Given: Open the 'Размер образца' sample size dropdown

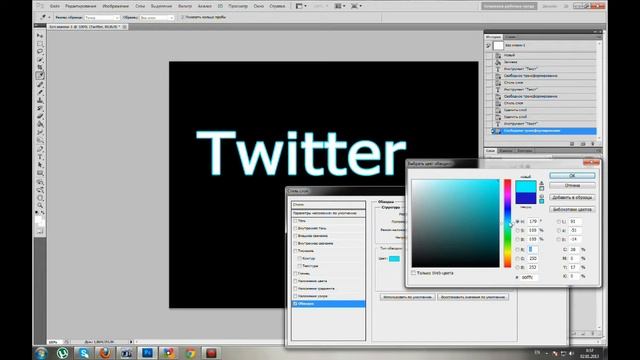Looking at the screenshot, I should click(x=102, y=18).
